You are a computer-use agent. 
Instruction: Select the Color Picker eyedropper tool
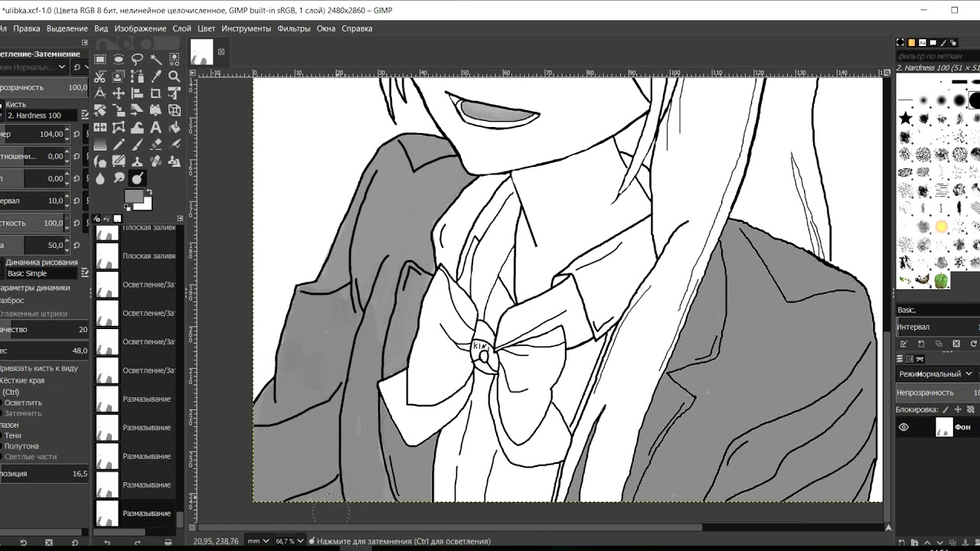155,77
